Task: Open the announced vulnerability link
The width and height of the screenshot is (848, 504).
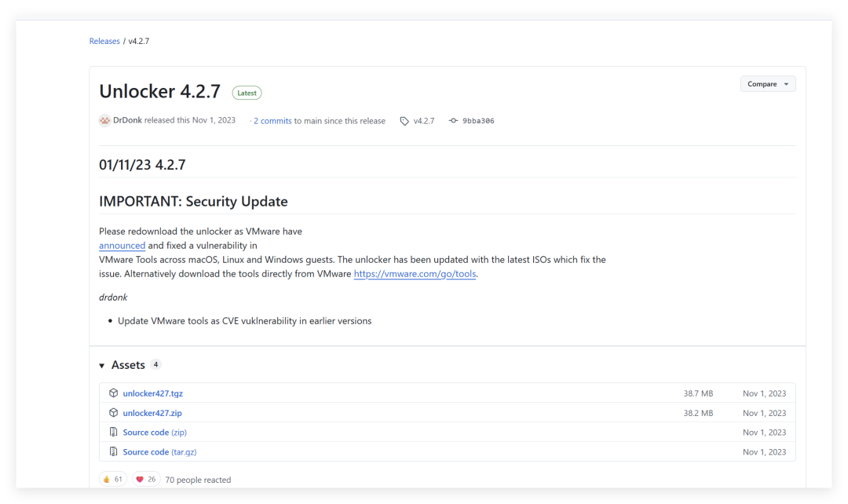Action: tap(122, 246)
